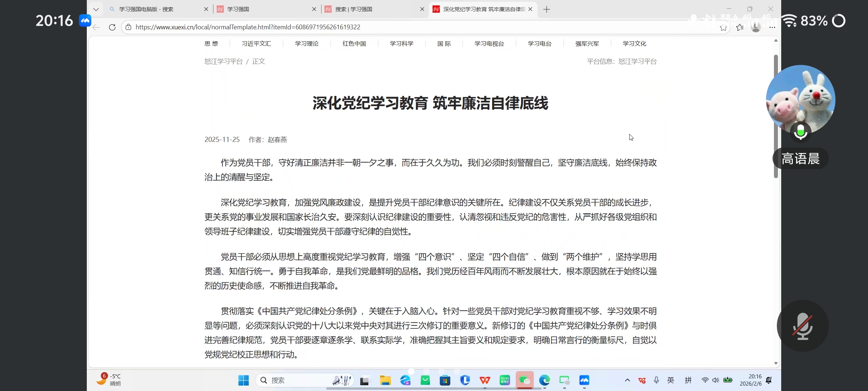Unmute the crossed-out microphone button

click(803, 326)
